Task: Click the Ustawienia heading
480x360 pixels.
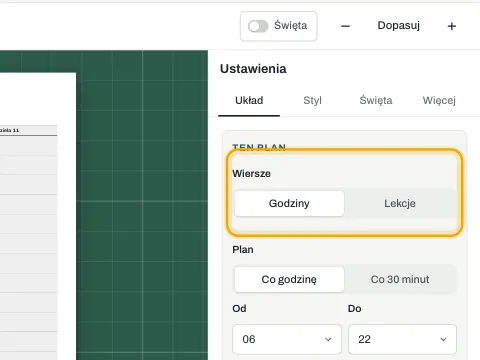Action: (253, 69)
